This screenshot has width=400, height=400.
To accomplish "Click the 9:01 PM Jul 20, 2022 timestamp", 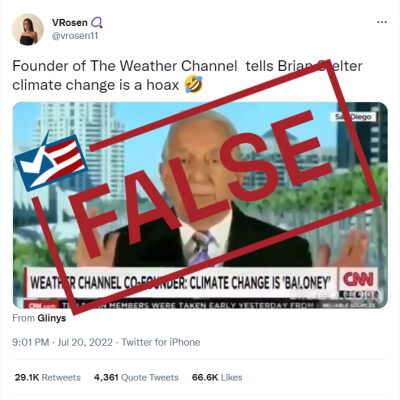I will pos(62,342).
